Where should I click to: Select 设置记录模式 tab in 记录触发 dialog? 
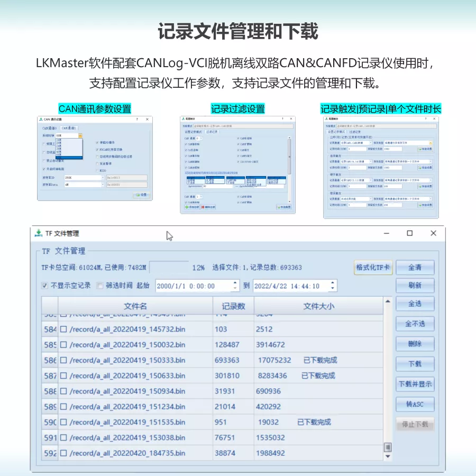(x=336, y=132)
